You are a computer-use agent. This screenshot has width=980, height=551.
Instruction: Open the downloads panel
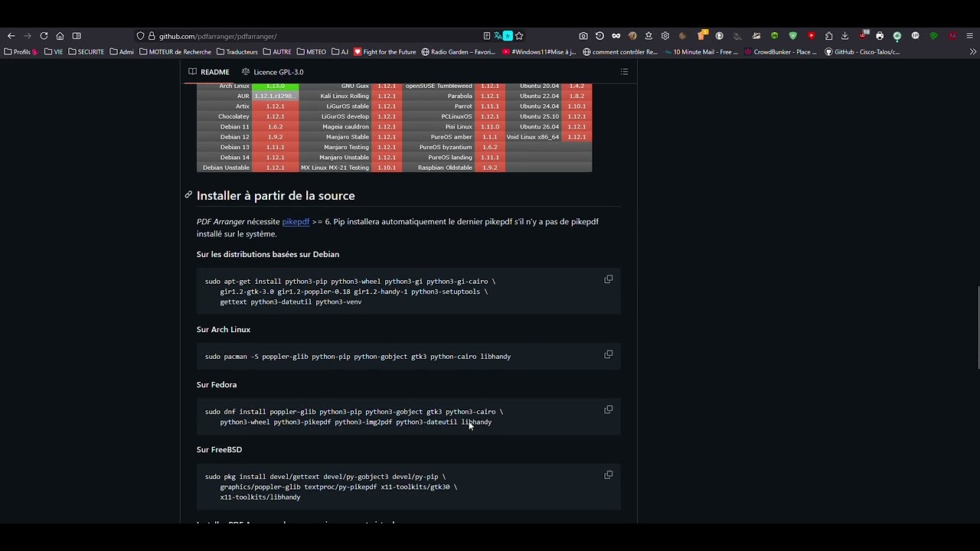tap(844, 36)
